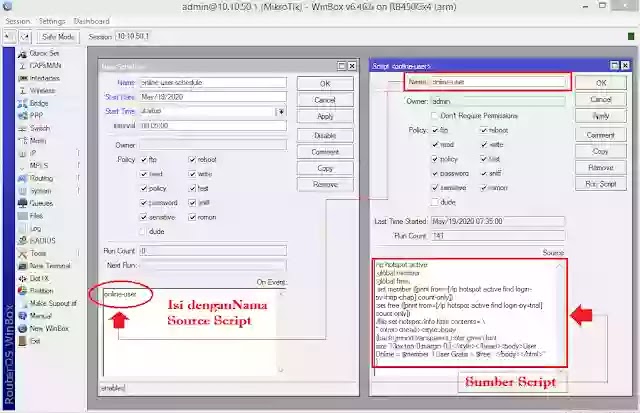The height and width of the screenshot is (413, 640).
Task: Click Apply in schedule window
Action: click(325, 116)
